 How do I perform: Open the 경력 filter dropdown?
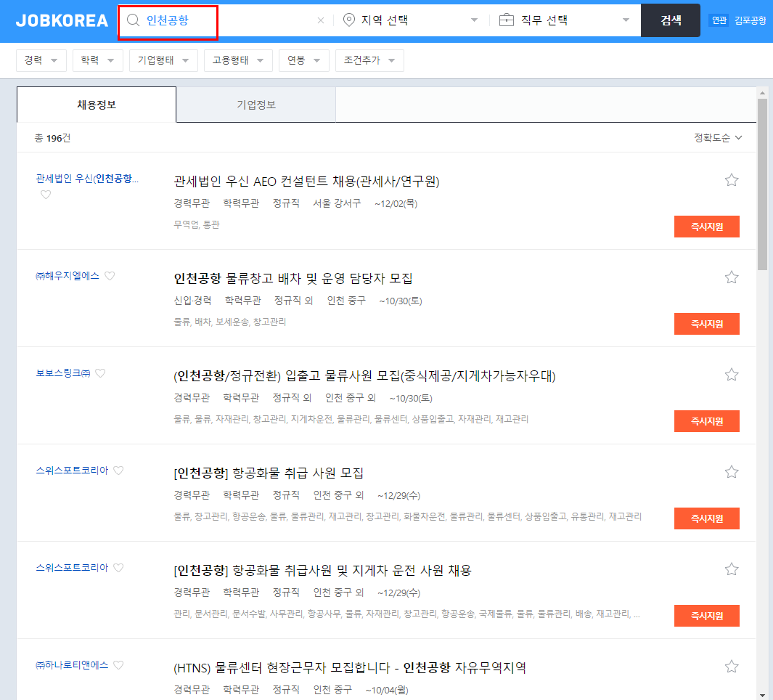tap(41, 61)
